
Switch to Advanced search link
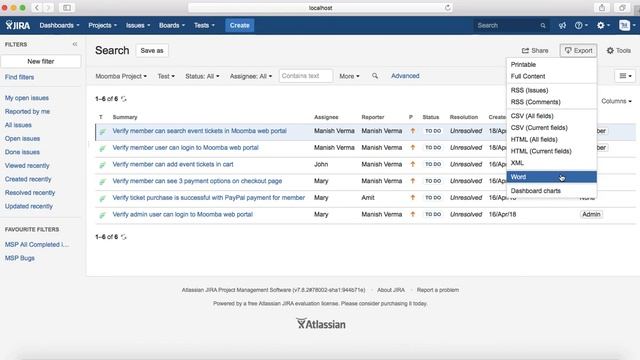coord(405,76)
